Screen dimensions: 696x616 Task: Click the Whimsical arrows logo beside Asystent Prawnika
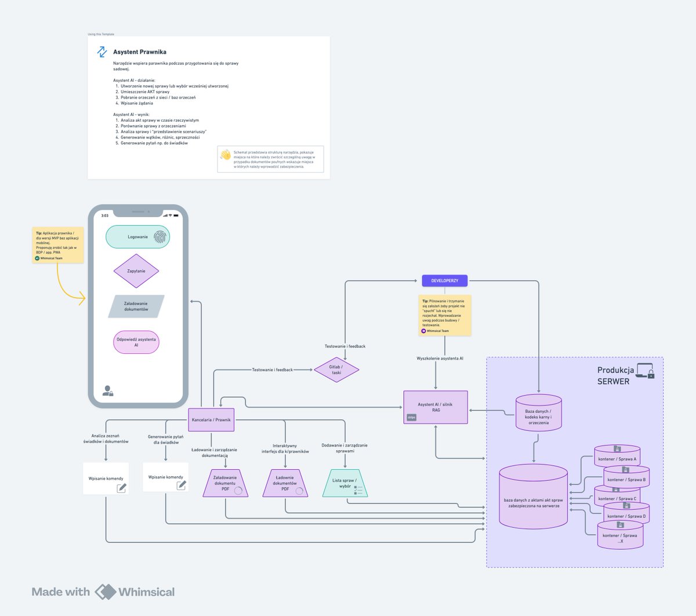[x=102, y=52]
